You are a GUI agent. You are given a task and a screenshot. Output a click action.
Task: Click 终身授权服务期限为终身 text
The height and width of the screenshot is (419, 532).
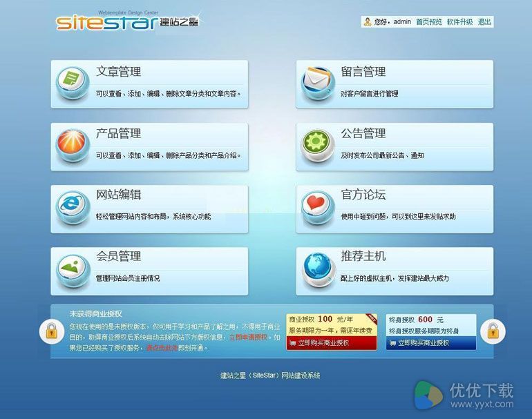click(x=424, y=331)
